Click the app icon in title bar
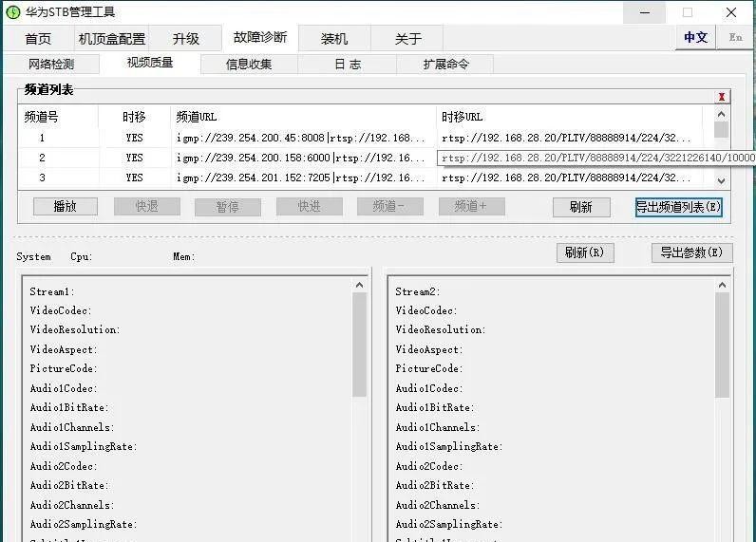The width and height of the screenshot is (756, 542). click(x=12, y=12)
